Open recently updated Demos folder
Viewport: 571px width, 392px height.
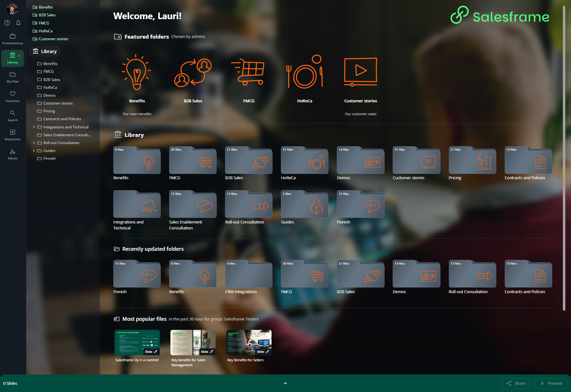click(x=416, y=274)
